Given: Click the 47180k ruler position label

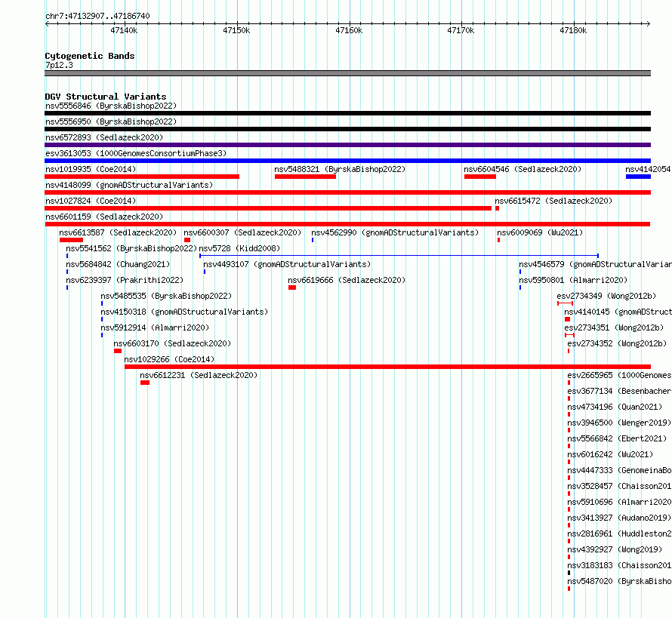Looking at the screenshot, I should (573, 30).
